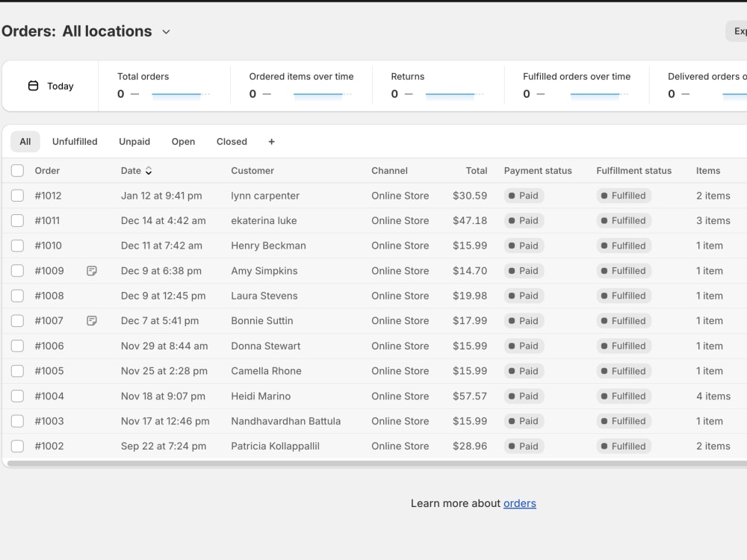This screenshot has width=747, height=560.
Task: Tick the select-all orders checkbox in header
Action: (x=18, y=170)
